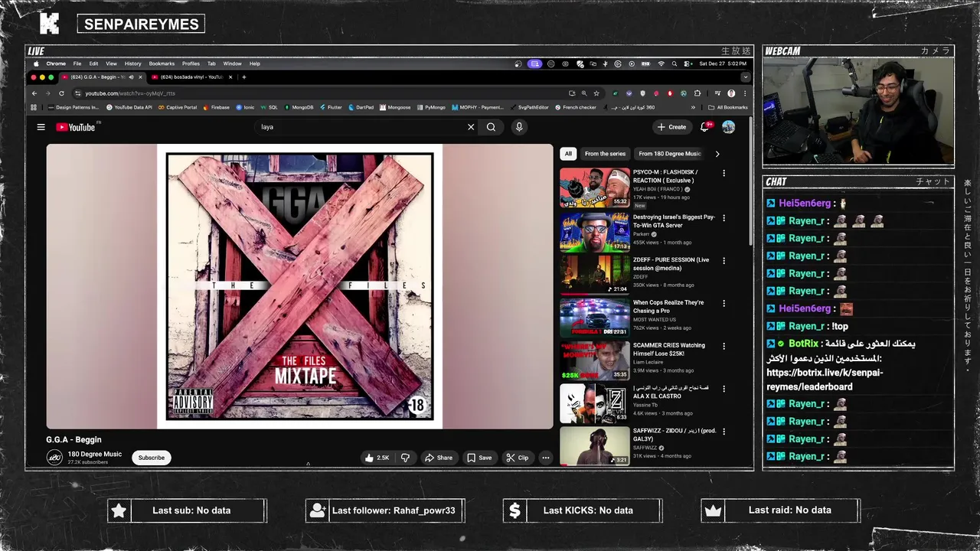Open a new Chrome tab with plus
Image resolution: width=980 pixels, height=551 pixels.
pyautogui.click(x=244, y=77)
